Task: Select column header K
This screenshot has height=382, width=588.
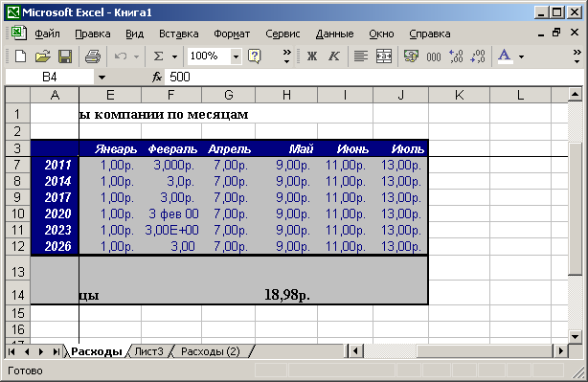Action: click(x=459, y=95)
